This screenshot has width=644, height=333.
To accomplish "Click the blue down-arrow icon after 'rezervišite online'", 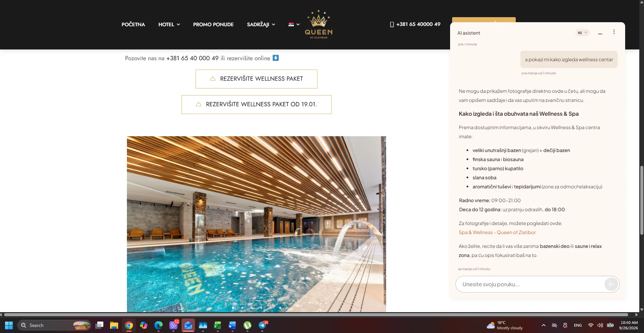I will 275,58.
